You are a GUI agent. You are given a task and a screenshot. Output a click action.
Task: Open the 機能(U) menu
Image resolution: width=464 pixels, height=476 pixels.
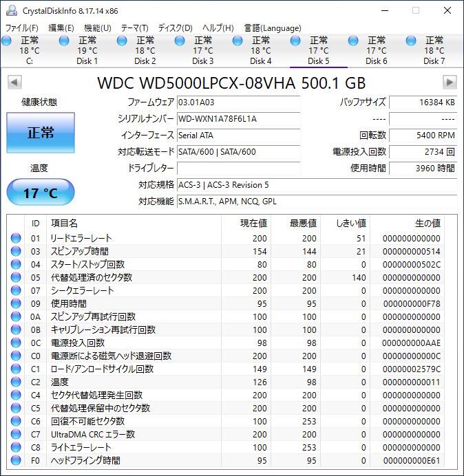[97, 28]
